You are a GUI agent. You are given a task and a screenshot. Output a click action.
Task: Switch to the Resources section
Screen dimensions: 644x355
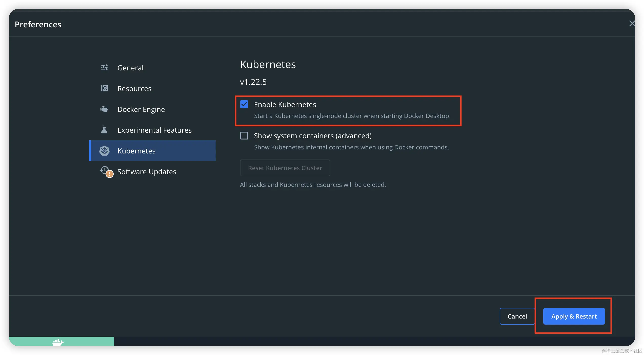(x=134, y=89)
